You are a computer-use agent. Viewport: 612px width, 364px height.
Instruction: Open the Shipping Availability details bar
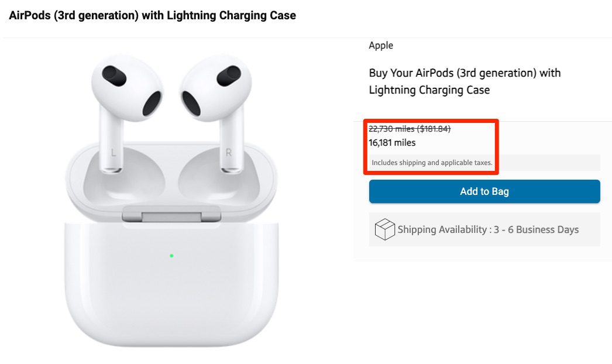(484, 229)
